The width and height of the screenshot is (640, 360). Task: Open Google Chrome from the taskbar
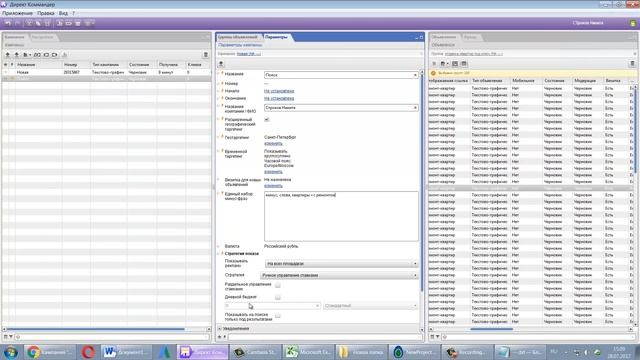click(x=49, y=352)
